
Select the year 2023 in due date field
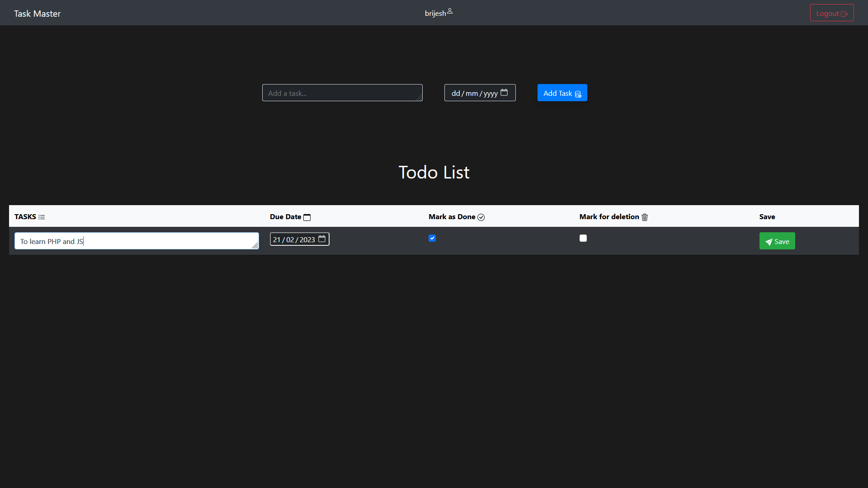(307, 239)
